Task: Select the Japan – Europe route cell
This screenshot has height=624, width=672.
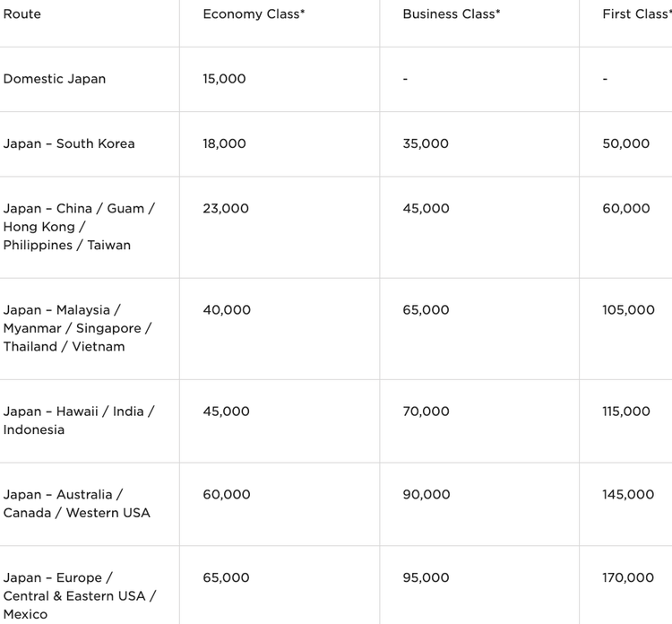Action: tap(80, 596)
